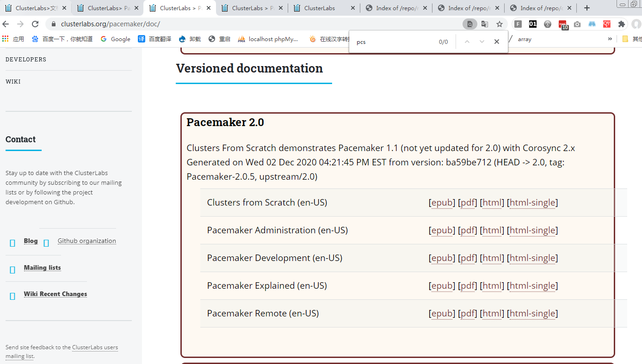Download Pacemaker Remote epub
Image resolution: width=642 pixels, height=364 pixels.
coord(442,313)
